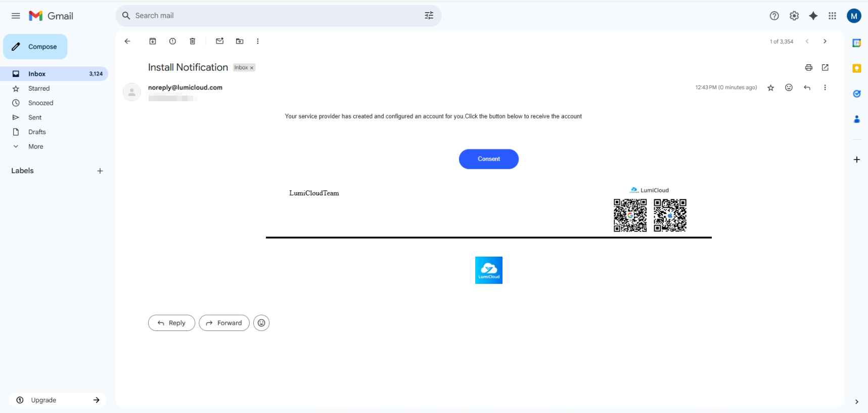Open the Sent mail folder
The width and height of the screenshot is (868, 413).
pos(35,117)
